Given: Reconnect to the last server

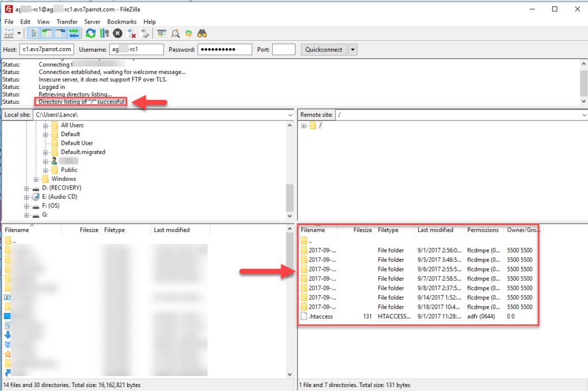Looking at the screenshot, I should [x=145, y=34].
